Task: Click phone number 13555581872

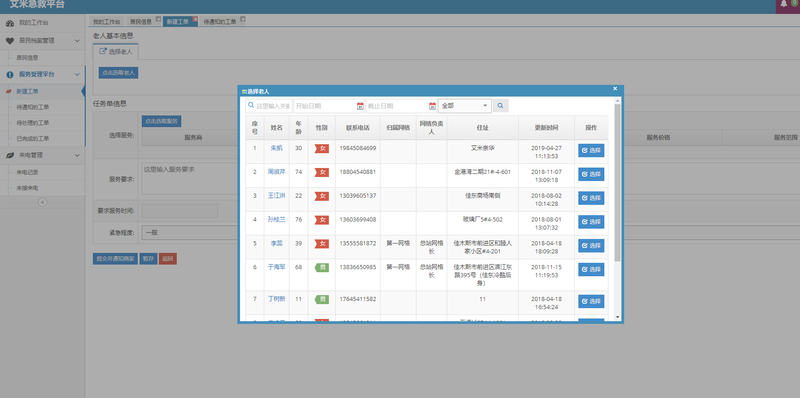Action: [358, 243]
